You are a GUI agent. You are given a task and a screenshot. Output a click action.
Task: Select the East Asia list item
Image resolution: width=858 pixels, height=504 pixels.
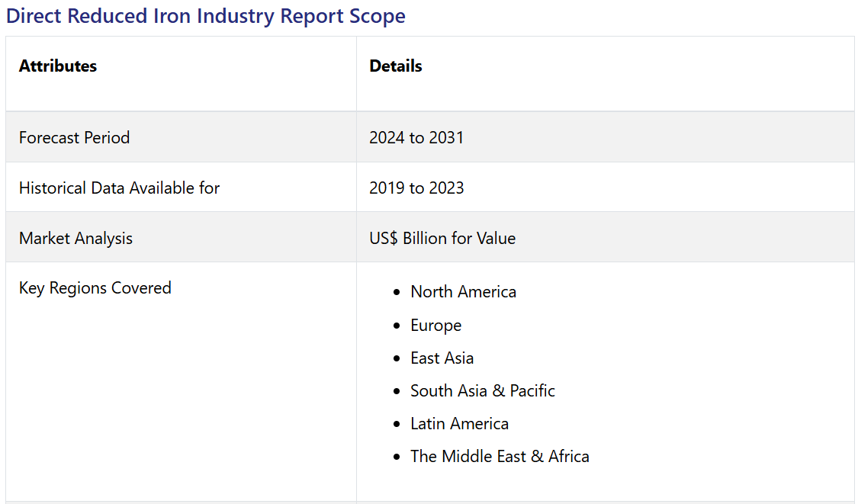point(442,358)
